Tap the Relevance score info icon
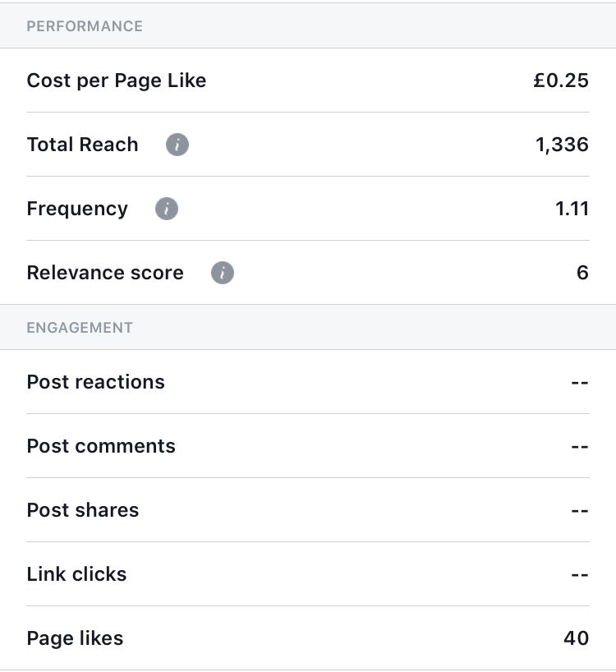 [x=223, y=273]
